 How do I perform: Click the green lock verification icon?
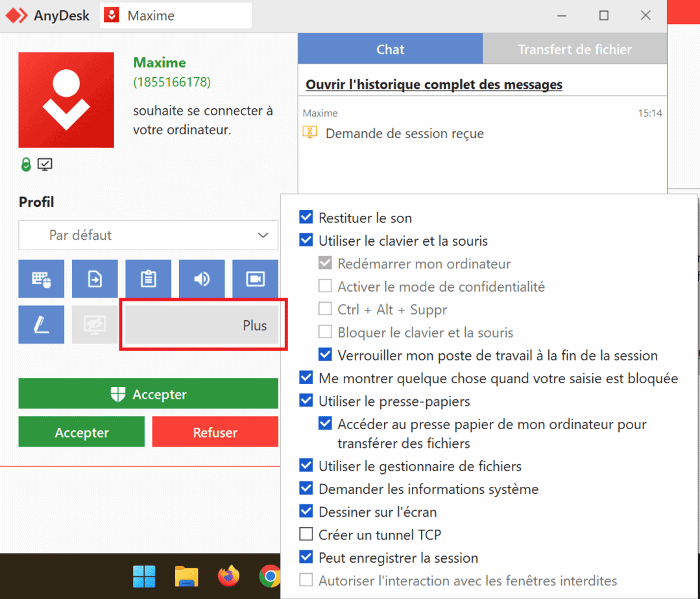(x=26, y=164)
